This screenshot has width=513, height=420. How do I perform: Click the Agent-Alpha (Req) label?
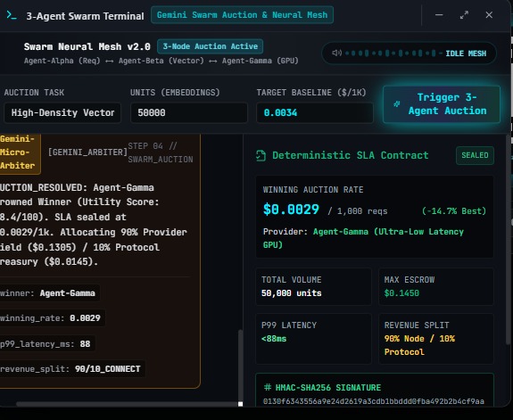(x=62, y=61)
